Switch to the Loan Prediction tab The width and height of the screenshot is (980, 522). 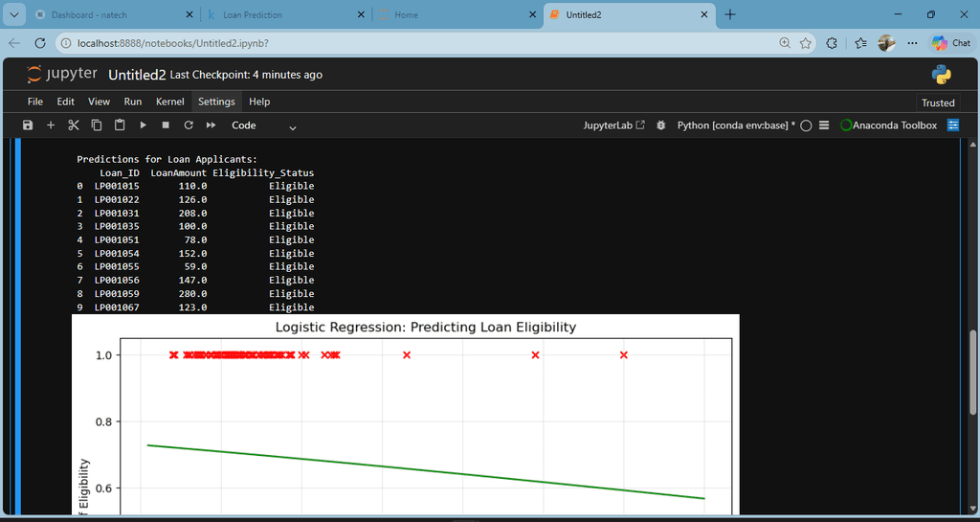tap(286, 15)
